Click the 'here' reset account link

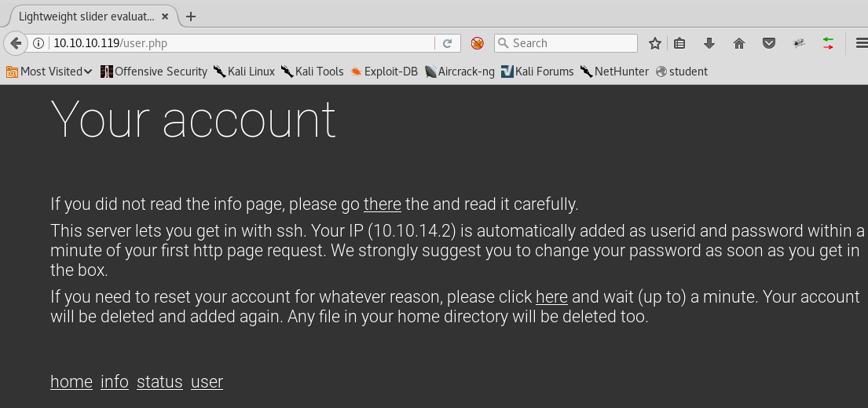pyautogui.click(x=551, y=296)
